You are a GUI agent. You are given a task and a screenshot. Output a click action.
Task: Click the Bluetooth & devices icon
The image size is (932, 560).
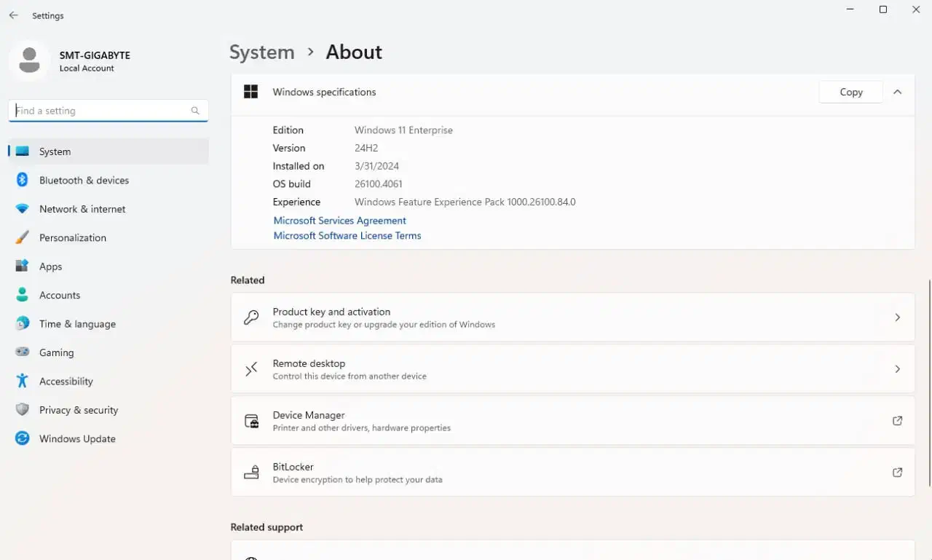(23, 180)
